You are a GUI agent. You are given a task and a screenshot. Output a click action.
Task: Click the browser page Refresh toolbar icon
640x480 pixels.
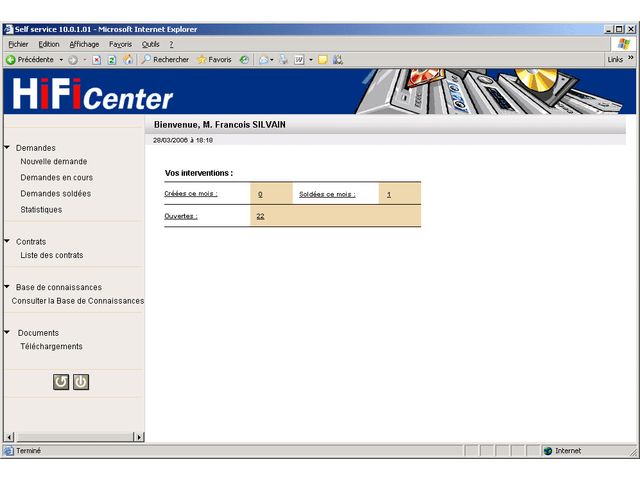(x=112, y=60)
